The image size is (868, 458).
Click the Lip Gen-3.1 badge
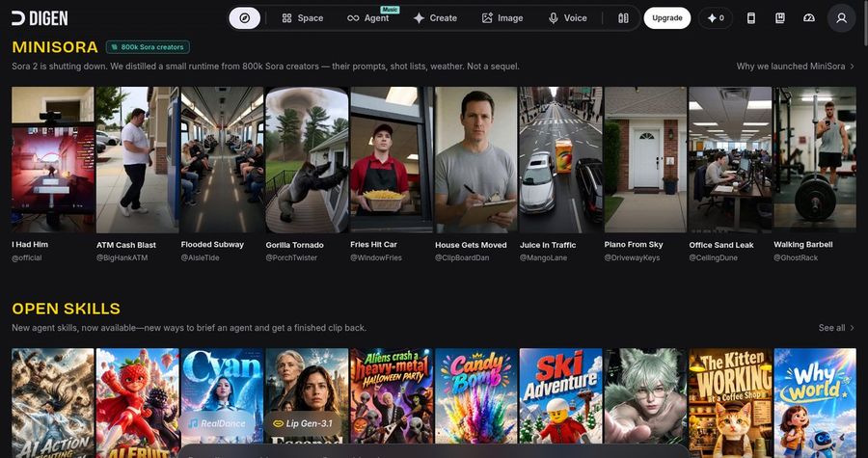point(304,423)
